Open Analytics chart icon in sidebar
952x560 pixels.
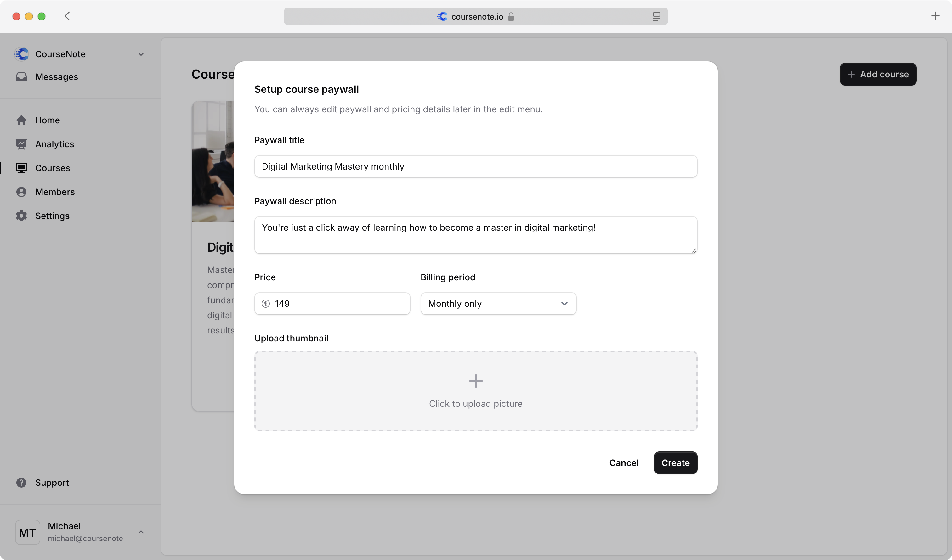tap(21, 144)
